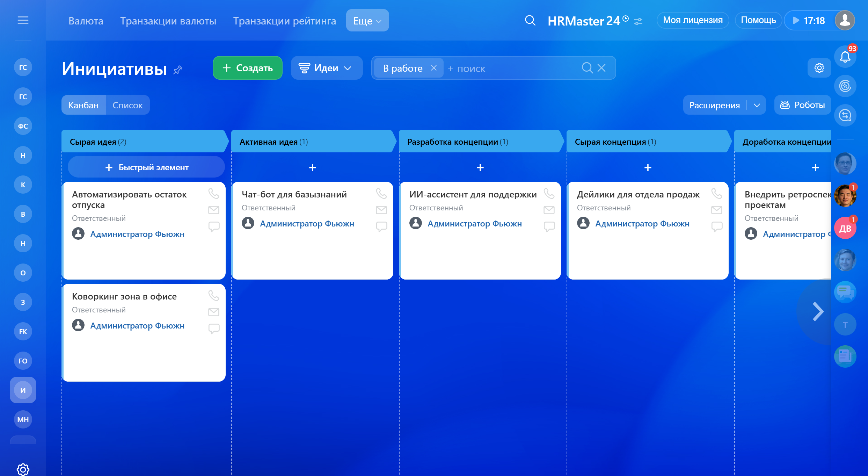Screen dimensions: 868x476
Task: Click the phone icon on Чат-бот для базызнаний card
Action: [381, 193]
